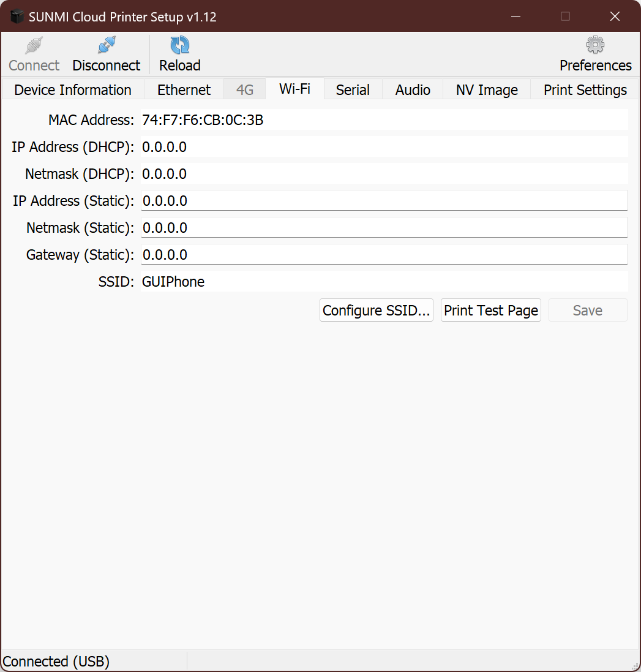The width and height of the screenshot is (641, 672).
Task: Click the grayed Connect plug icon
Action: coord(34,45)
